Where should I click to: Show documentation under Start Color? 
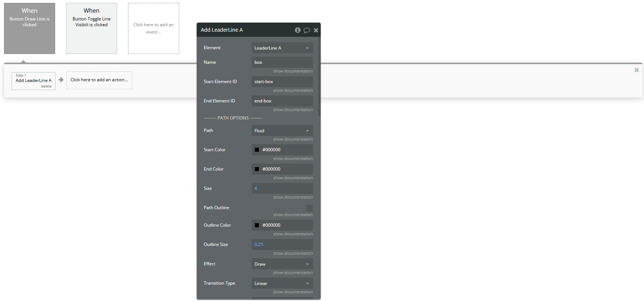tap(293, 159)
